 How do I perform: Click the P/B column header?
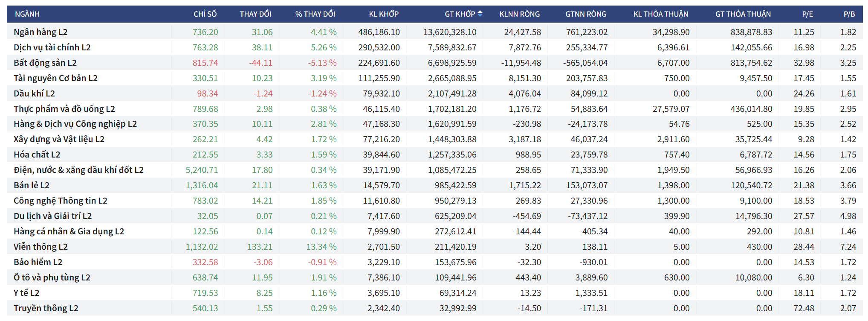(849, 14)
